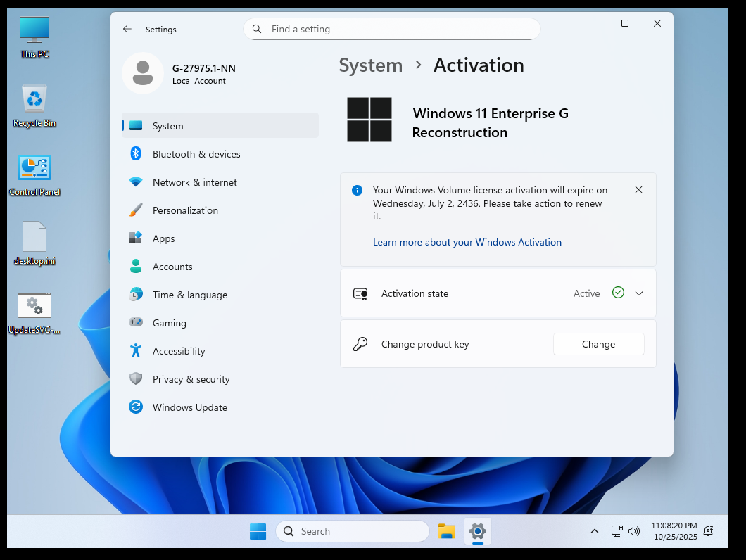Click the Local Account text

[199, 81]
